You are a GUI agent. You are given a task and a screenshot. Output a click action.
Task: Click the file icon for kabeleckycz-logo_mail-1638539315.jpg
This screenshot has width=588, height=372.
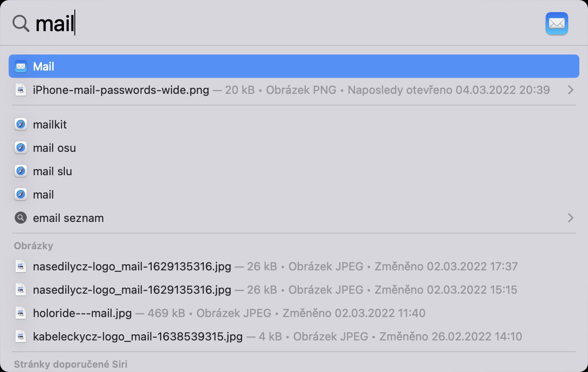[x=20, y=337]
